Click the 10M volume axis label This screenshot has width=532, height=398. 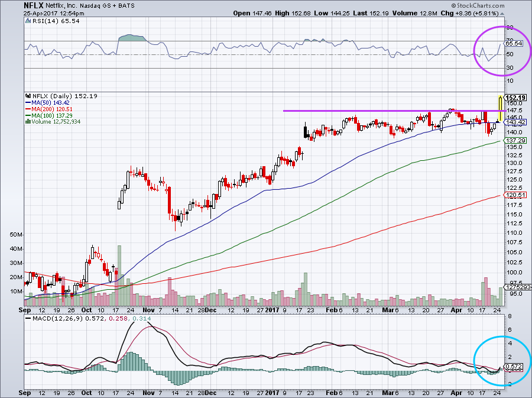click(17, 292)
